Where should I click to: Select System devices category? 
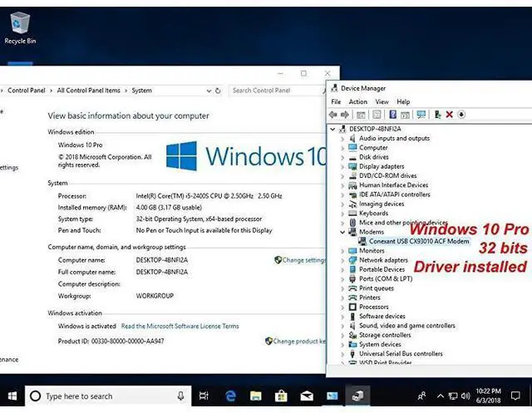(x=380, y=345)
